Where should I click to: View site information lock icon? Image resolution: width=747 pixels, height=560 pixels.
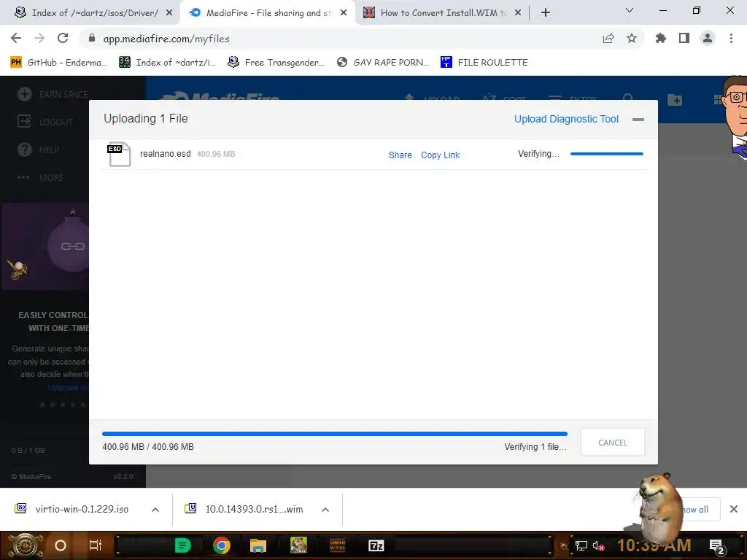point(93,39)
